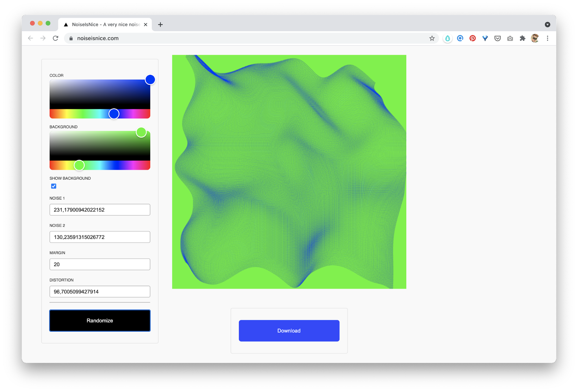
Task: Click the Noise 1 input field
Action: [x=100, y=210]
